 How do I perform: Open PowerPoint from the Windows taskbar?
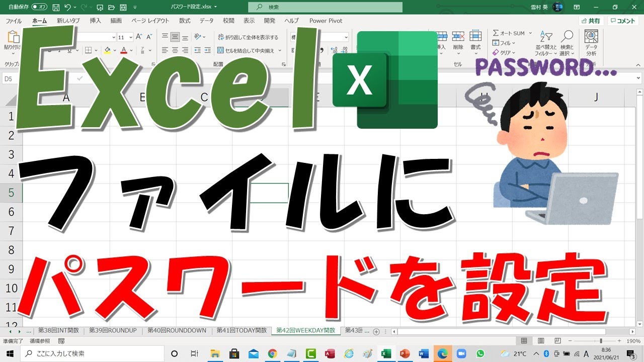point(405,353)
